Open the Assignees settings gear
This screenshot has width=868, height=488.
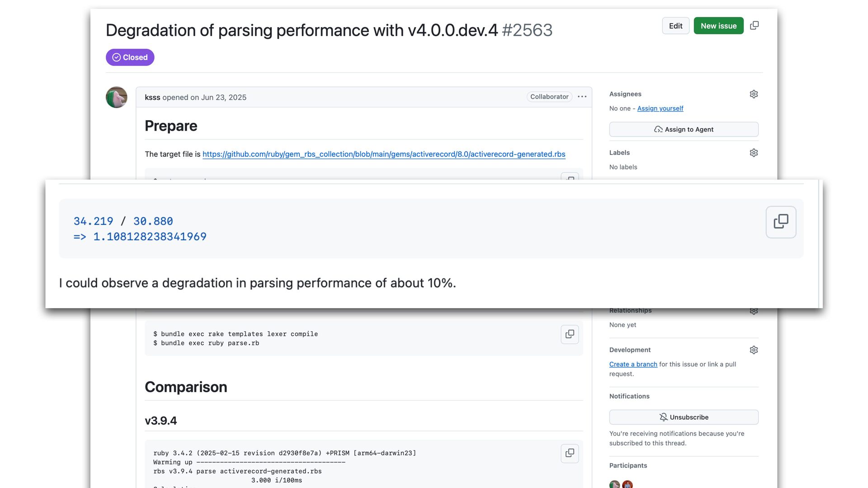point(754,94)
